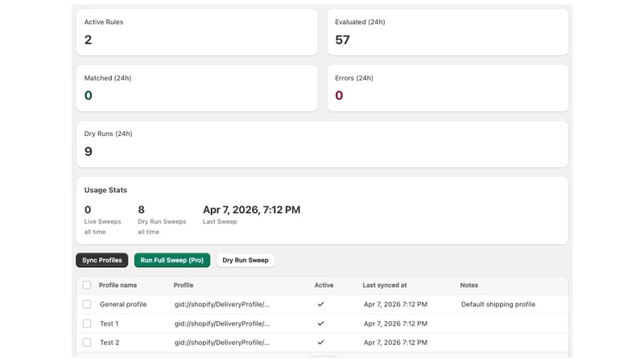Click the Active column header
Image resolution: width=644 pixels, height=362 pixels.
tap(324, 285)
